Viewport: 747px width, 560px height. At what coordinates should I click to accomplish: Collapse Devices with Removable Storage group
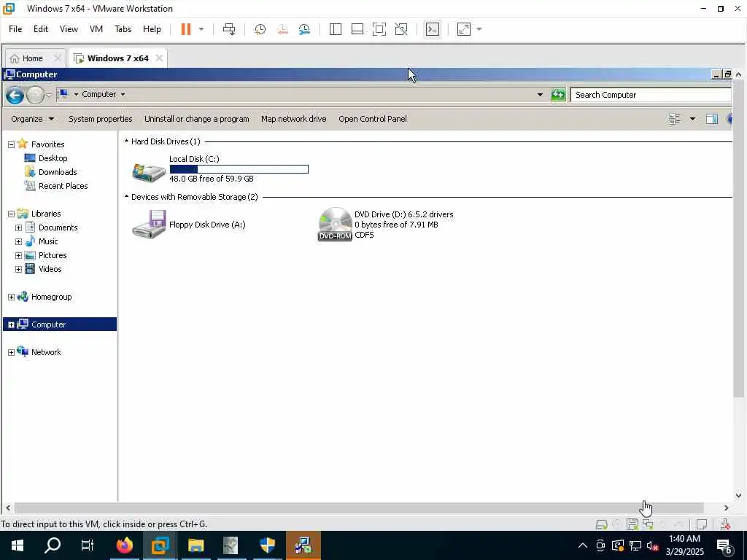click(127, 196)
